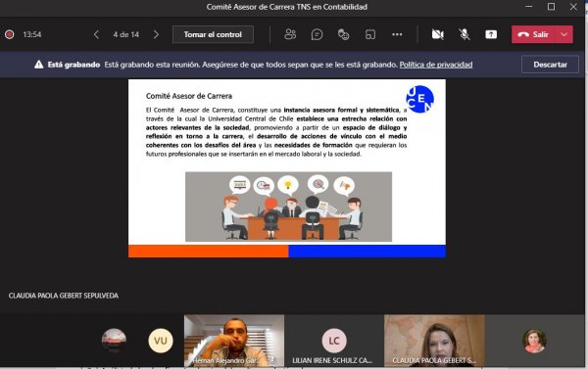Click the red recording indicator
Image resolution: width=588 pixels, height=369 pixels.
(10, 34)
